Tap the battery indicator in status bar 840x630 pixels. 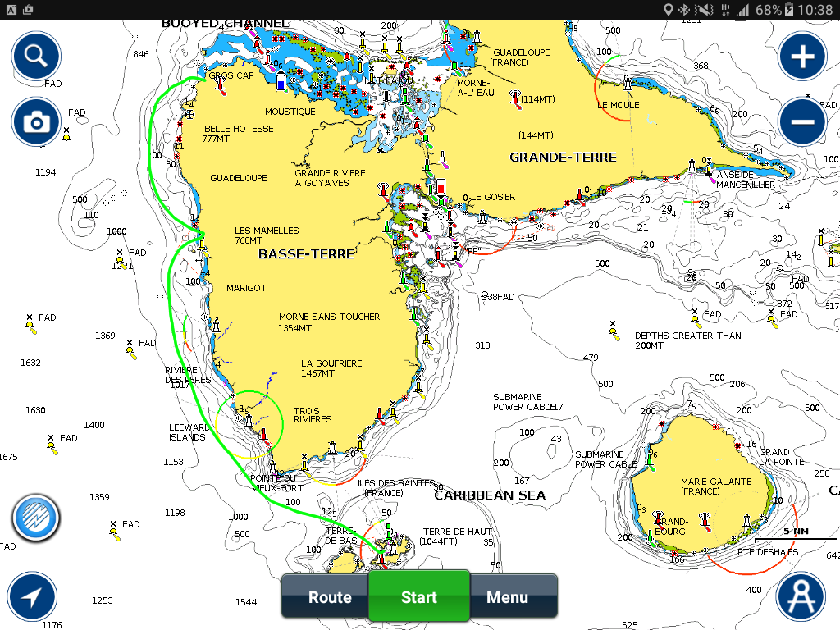pyautogui.click(x=787, y=10)
